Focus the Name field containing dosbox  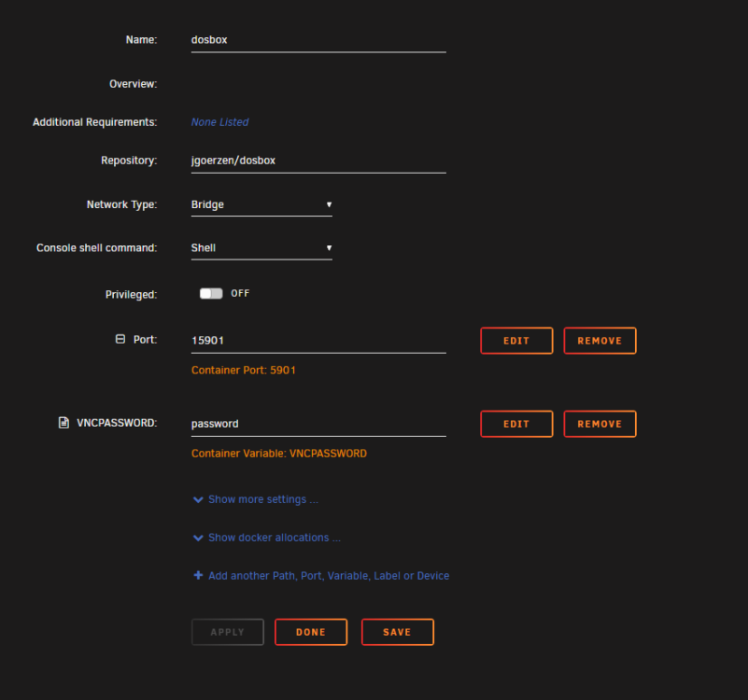(318, 40)
